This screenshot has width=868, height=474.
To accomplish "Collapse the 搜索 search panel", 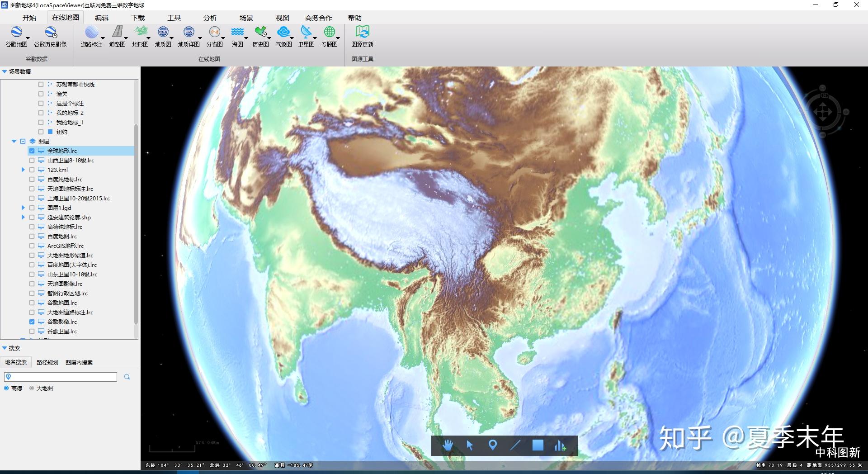I will (5, 348).
